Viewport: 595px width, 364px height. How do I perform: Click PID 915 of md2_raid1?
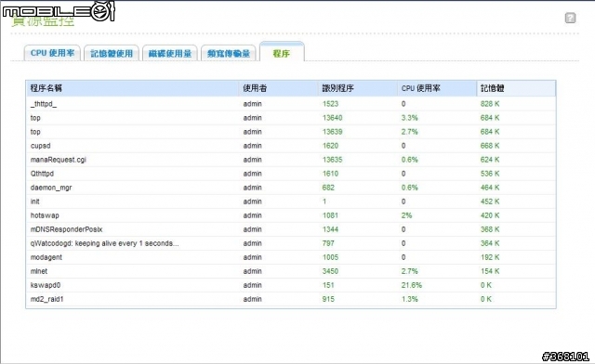tap(328, 299)
